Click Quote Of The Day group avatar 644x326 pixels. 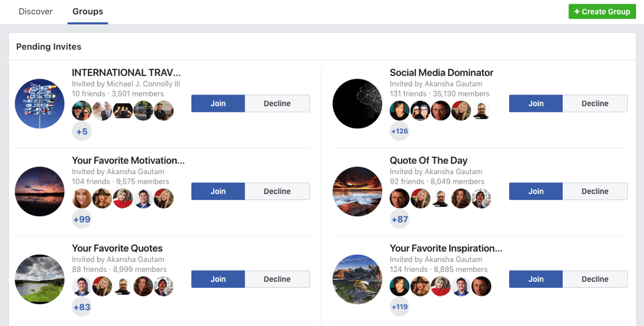357,192
